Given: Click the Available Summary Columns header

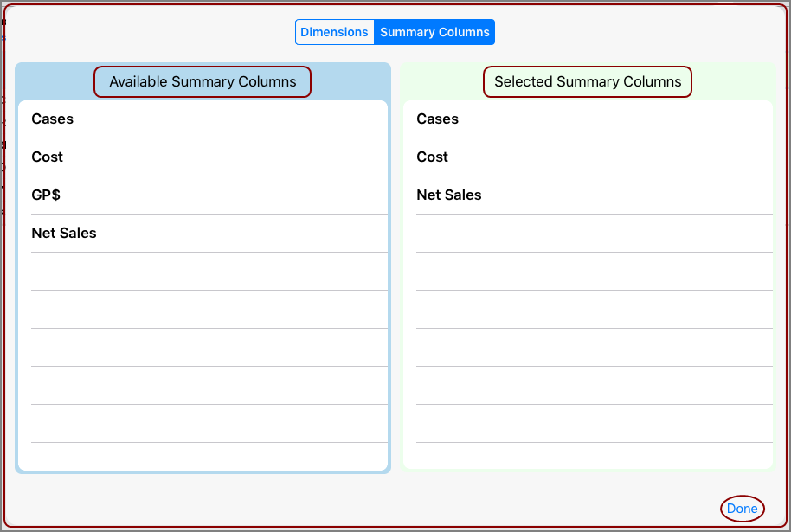Looking at the screenshot, I should [203, 81].
